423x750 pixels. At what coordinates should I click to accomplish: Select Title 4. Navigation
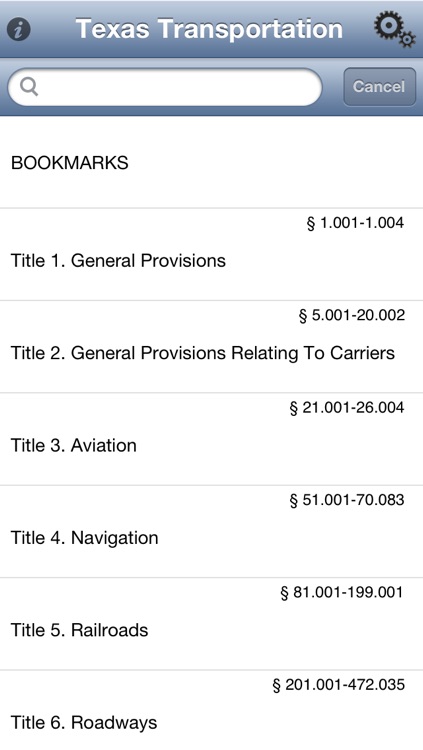(x=212, y=531)
